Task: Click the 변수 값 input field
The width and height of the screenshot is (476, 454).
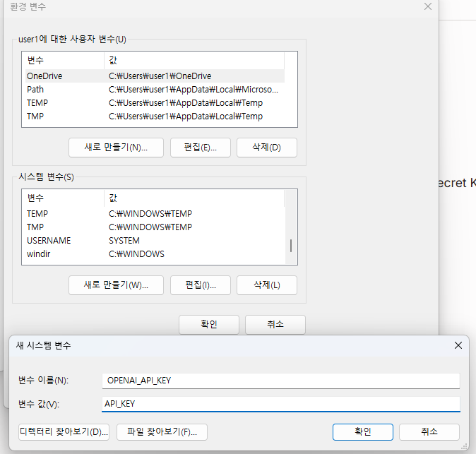Action: (280, 404)
